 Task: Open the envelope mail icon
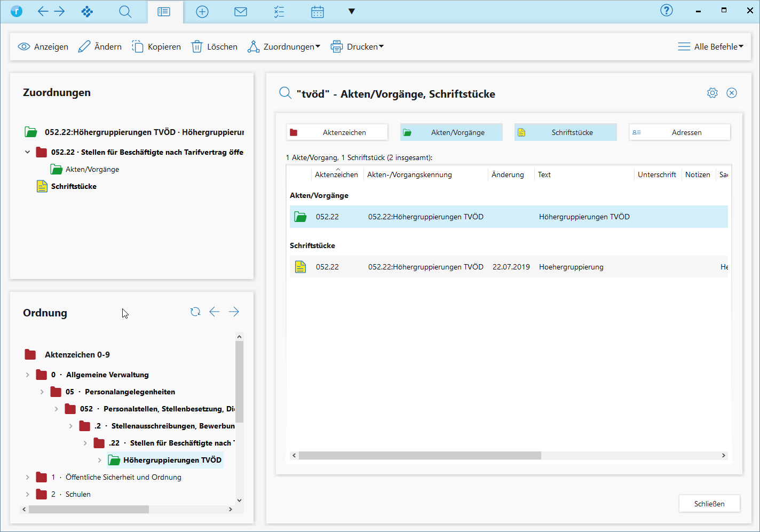241,12
